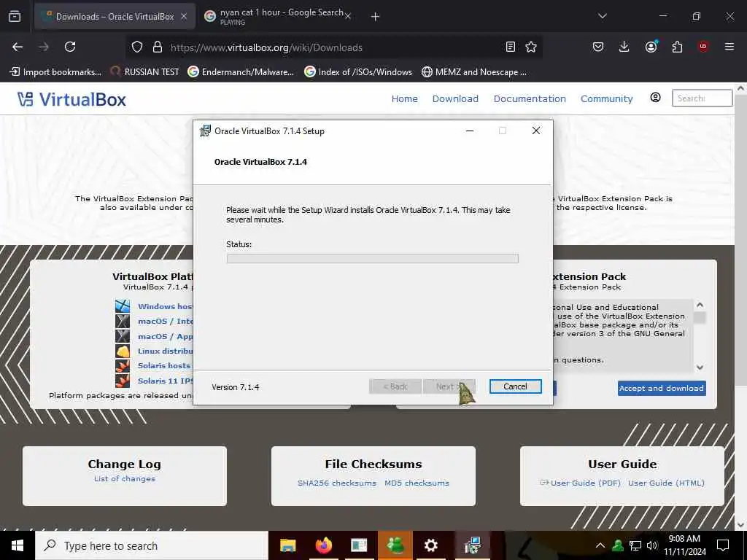The height and width of the screenshot is (560, 747).
Task: Open MD5 checksums link
Action: coord(417,483)
